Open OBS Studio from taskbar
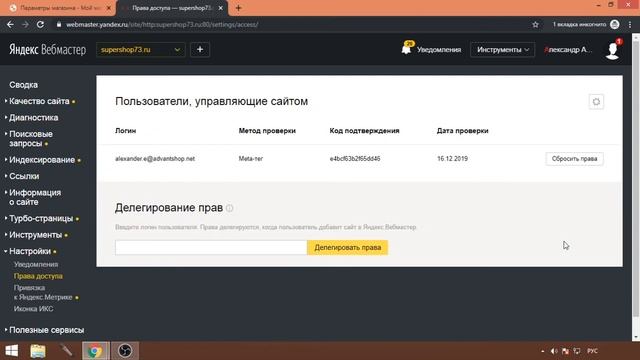This screenshot has height=360, width=640. point(125,351)
